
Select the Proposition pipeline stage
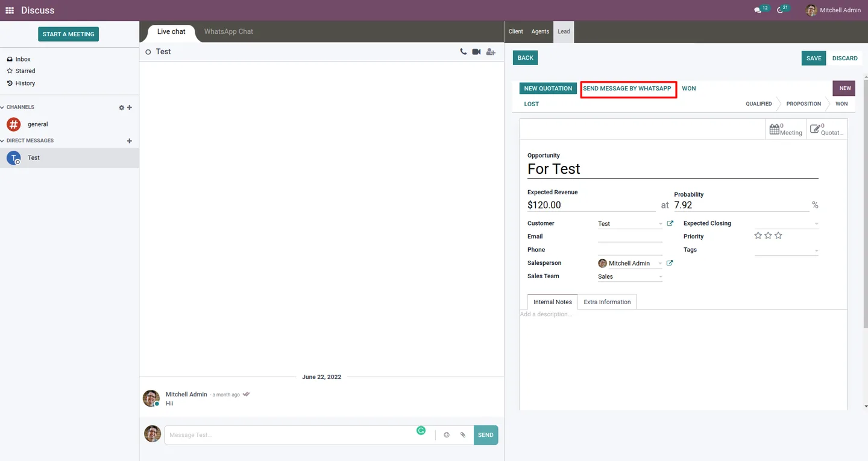[804, 104]
